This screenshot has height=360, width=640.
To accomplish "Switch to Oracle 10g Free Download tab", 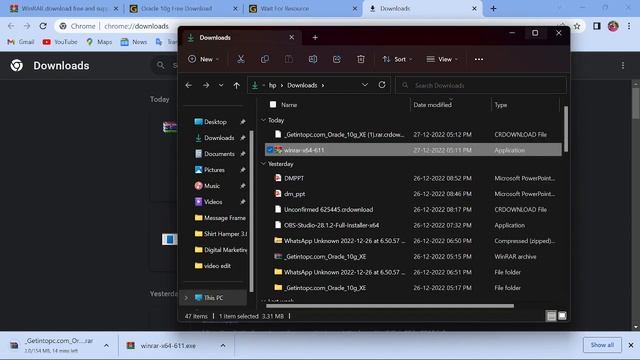I will 183,9.
